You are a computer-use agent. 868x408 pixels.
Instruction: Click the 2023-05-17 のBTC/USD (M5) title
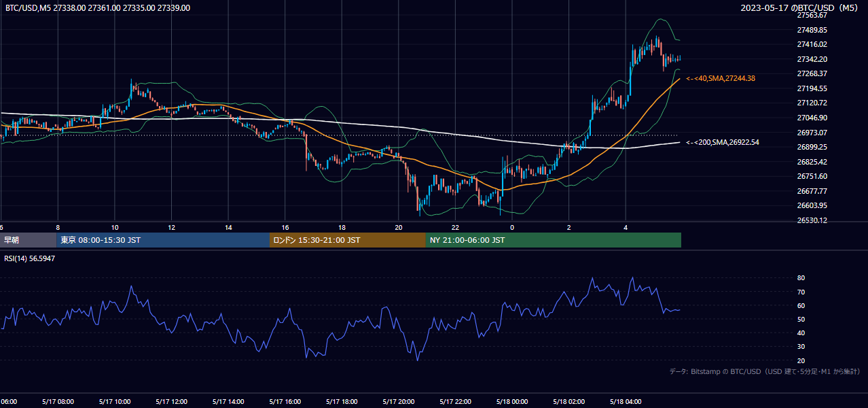pyautogui.click(x=801, y=7)
